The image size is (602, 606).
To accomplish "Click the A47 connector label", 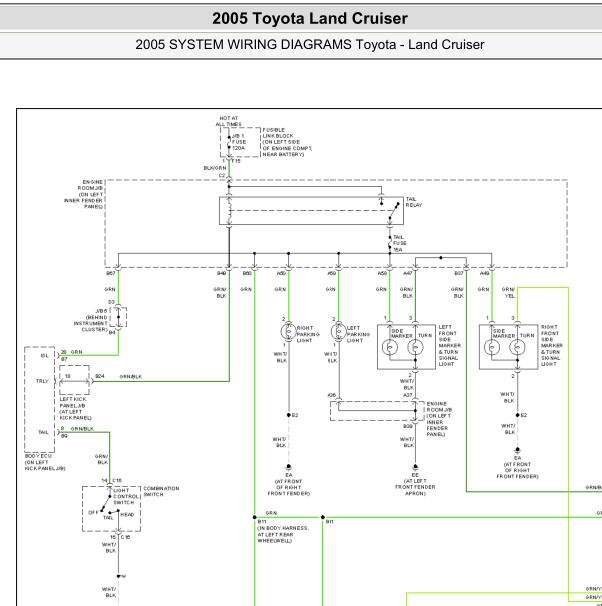I will coord(408,273).
